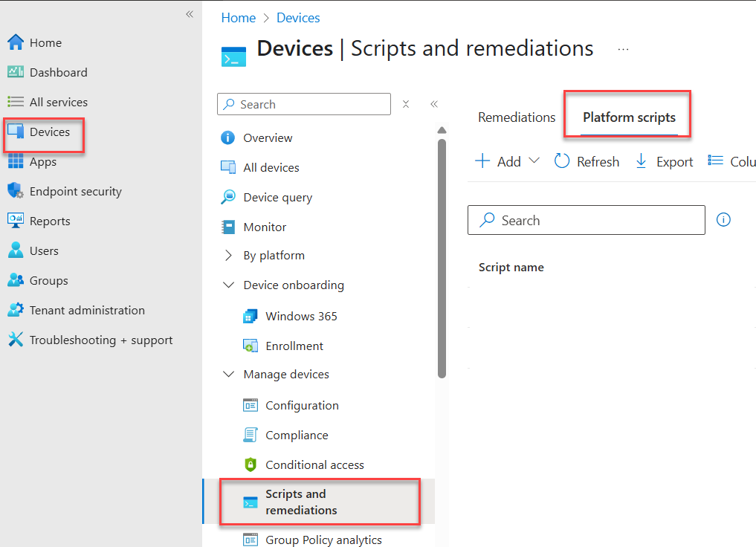Image resolution: width=756 pixels, height=547 pixels.
Task: Click the scrollbar up arrow
Action: pyautogui.click(x=442, y=130)
